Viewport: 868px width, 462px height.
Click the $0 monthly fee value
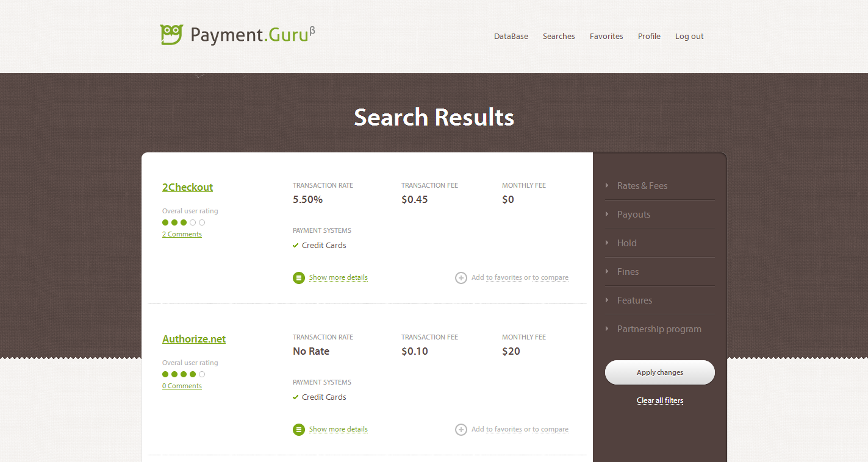coord(508,199)
